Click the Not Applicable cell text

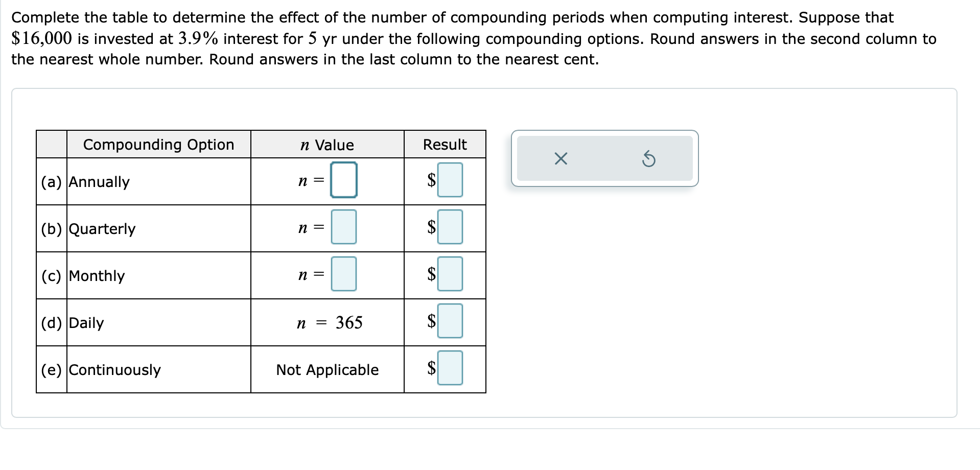click(327, 370)
